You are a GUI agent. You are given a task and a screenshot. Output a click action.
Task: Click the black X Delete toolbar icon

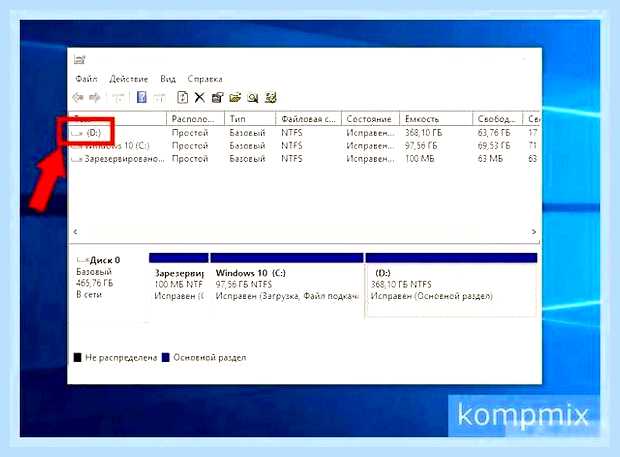[x=200, y=97]
